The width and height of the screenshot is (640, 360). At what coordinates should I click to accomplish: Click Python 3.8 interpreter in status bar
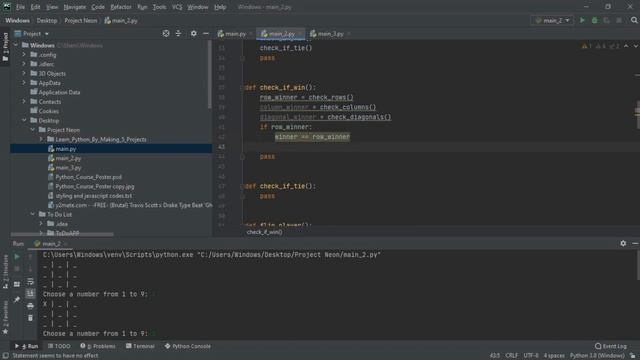point(597,356)
